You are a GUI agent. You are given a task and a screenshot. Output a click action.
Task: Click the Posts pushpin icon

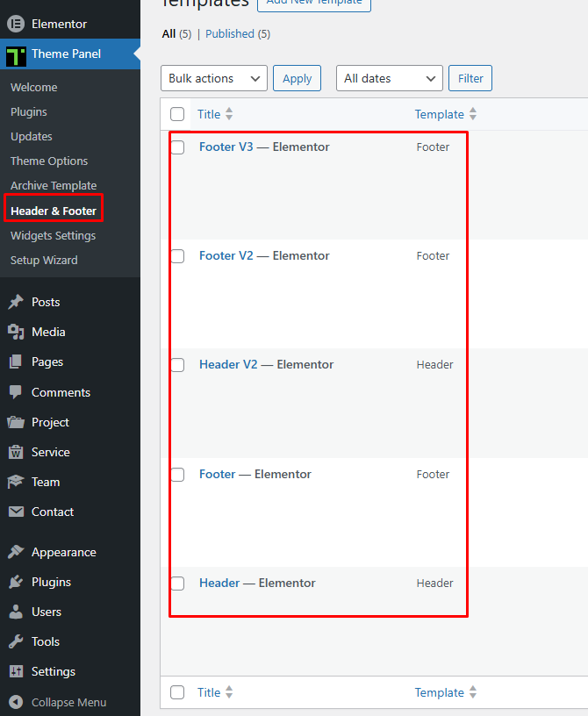coord(16,302)
